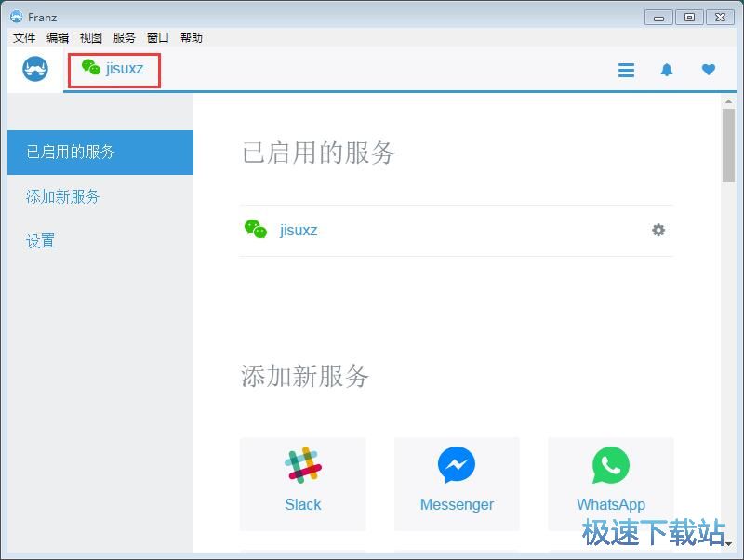Open the 帮助 menu

(x=192, y=37)
